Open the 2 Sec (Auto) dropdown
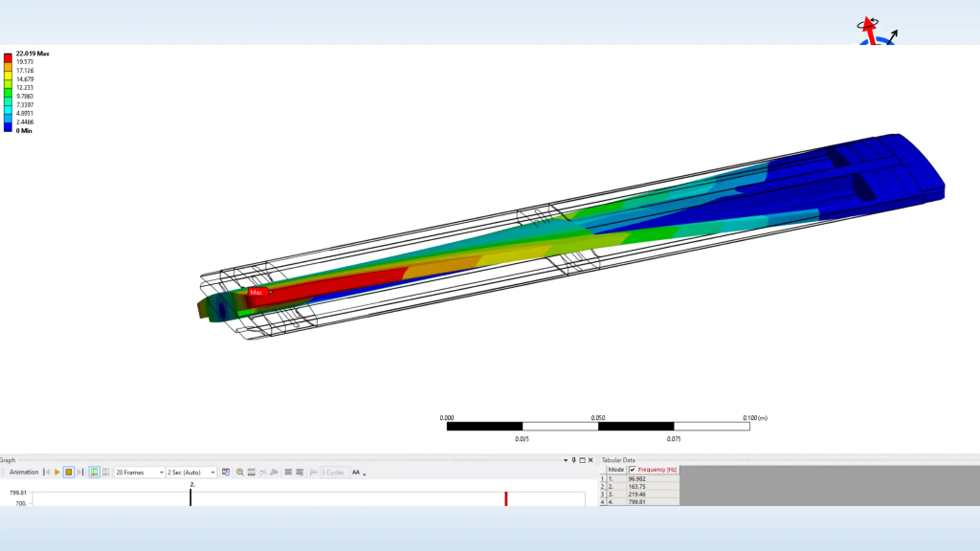Viewport: 980px width, 551px height. 213,473
